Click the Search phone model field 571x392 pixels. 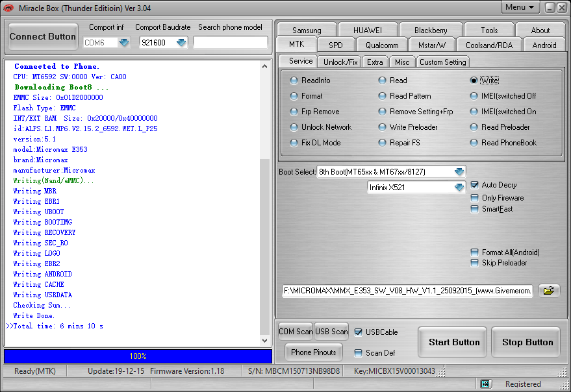coord(231,43)
